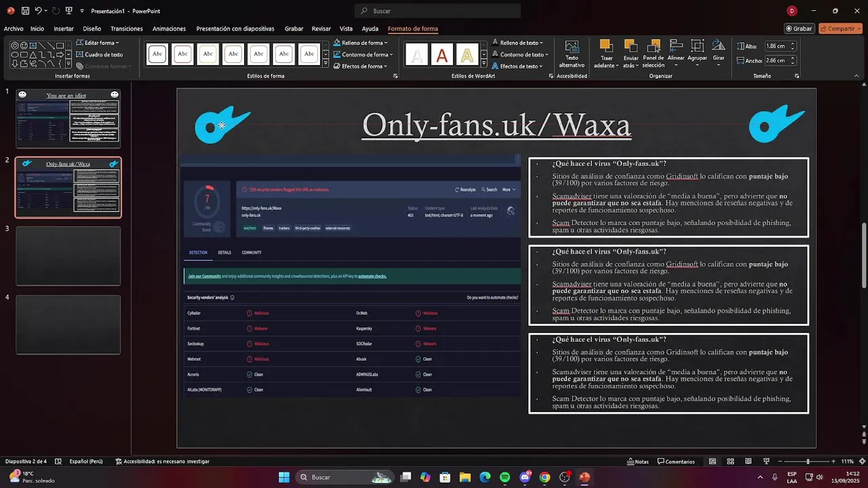Switch to the Transiciones tab
Screen dimensions: 868x488
pyautogui.click(x=127, y=28)
